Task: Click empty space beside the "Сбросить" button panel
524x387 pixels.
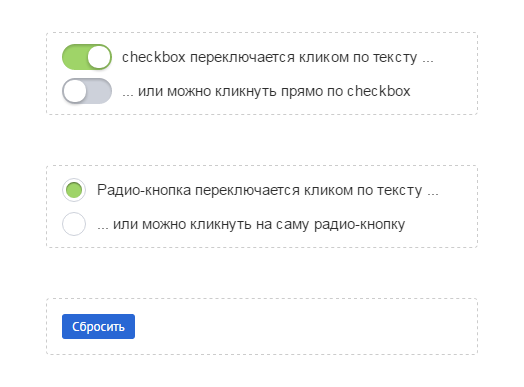Action: [301, 327]
